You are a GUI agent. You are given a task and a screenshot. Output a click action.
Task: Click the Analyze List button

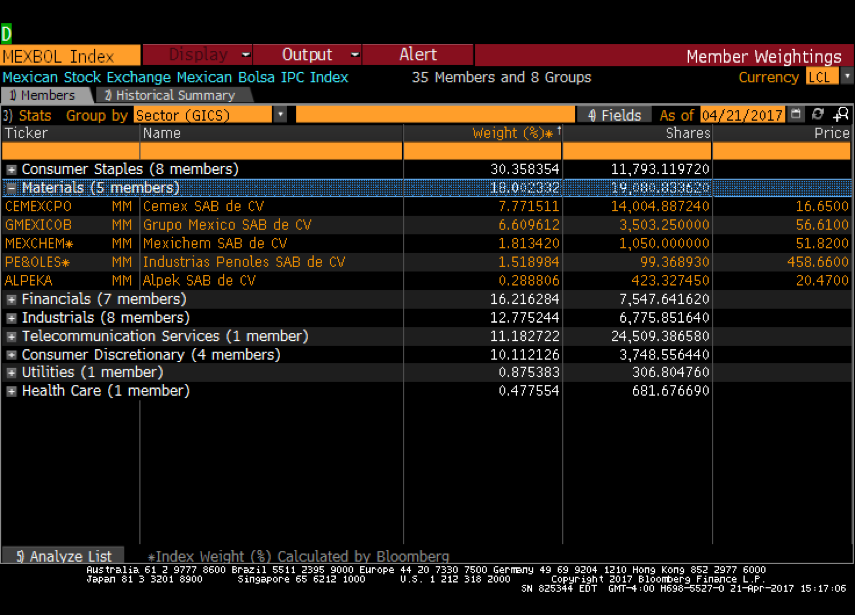click(63, 556)
